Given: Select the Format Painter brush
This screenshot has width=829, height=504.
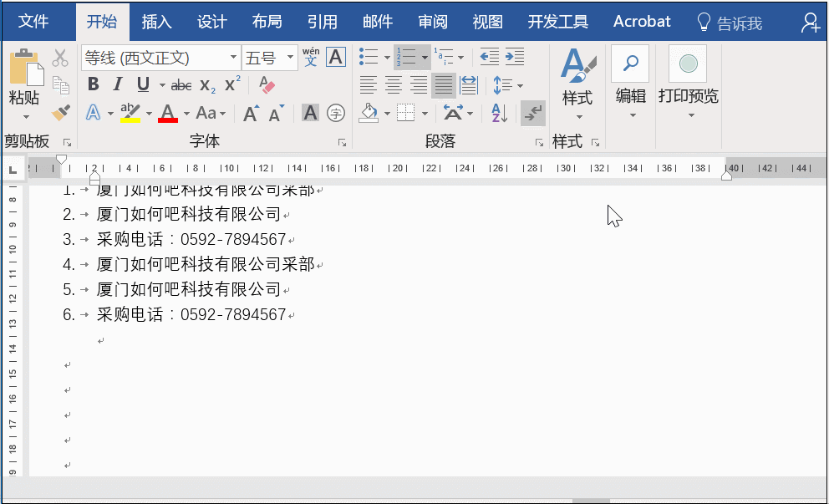Looking at the screenshot, I should (x=61, y=112).
